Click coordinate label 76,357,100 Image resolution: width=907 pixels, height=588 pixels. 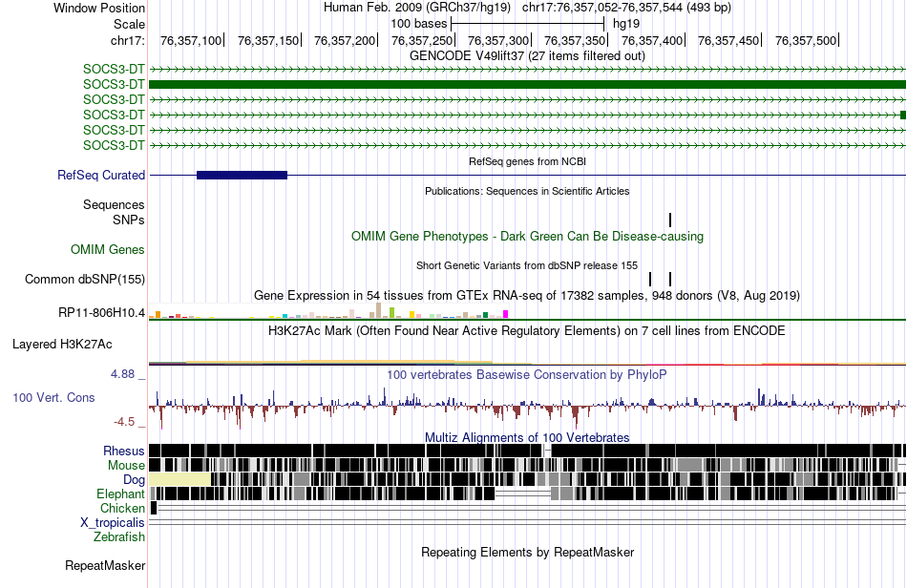coord(191,40)
